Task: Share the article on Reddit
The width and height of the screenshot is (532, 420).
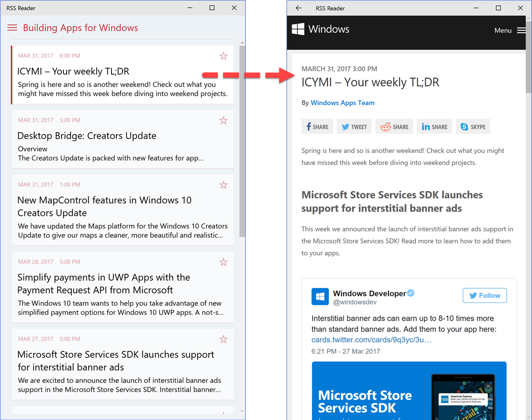Action: tap(394, 127)
